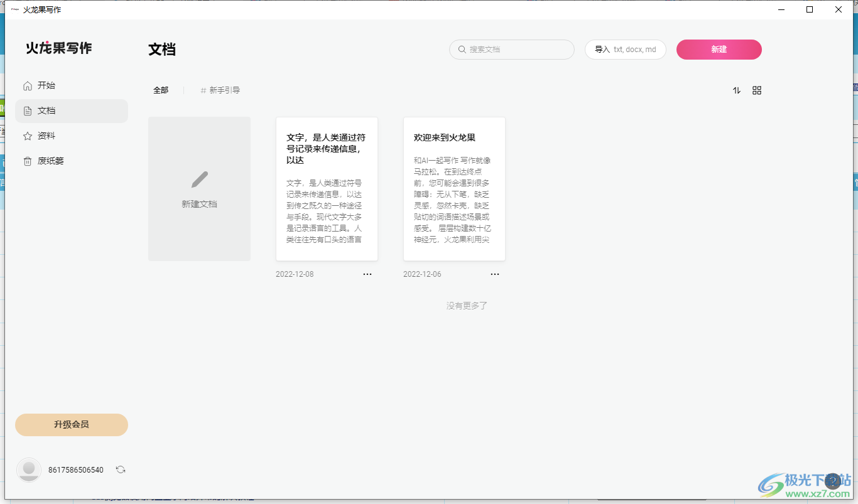
Task: Click the 升级会员 upgrade button
Action: 72,425
